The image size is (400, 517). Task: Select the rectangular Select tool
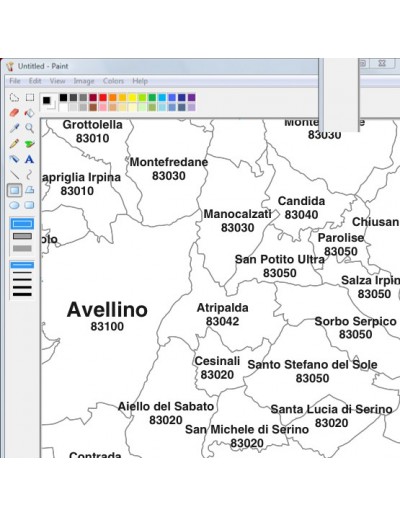coord(30,97)
